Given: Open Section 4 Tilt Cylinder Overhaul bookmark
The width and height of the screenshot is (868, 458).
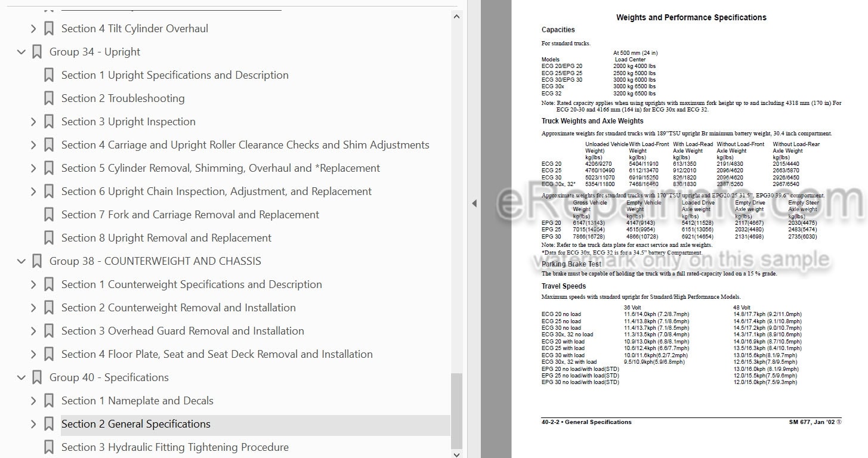Looking at the screenshot, I should [135, 29].
